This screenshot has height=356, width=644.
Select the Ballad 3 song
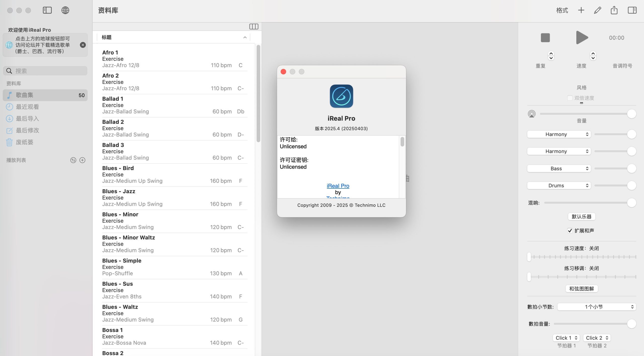click(175, 151)
